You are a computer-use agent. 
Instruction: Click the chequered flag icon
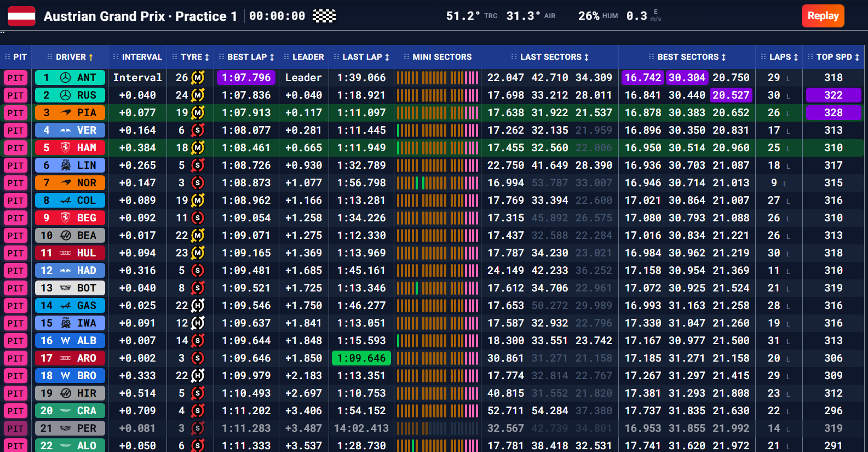pyautogui.click(x=324, y=16)
